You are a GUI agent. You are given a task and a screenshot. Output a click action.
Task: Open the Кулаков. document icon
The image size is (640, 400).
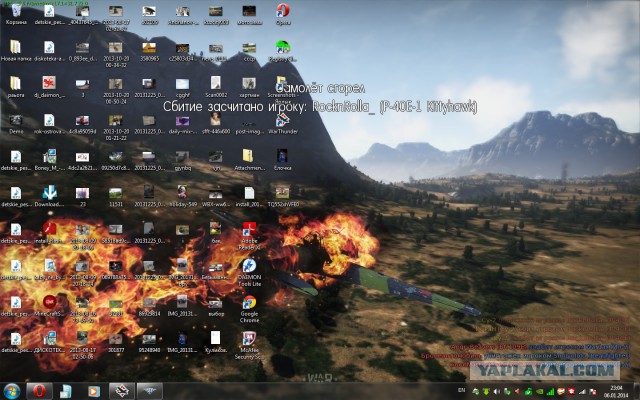(x=216, y=342)
